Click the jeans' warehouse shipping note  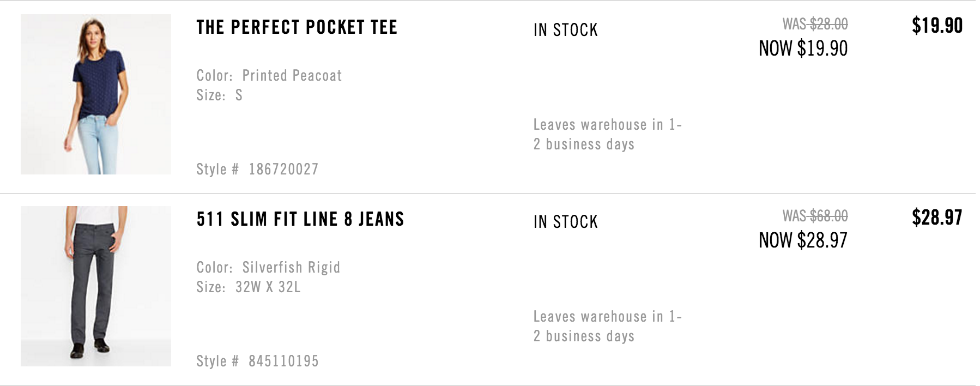[x=608, y=326]
